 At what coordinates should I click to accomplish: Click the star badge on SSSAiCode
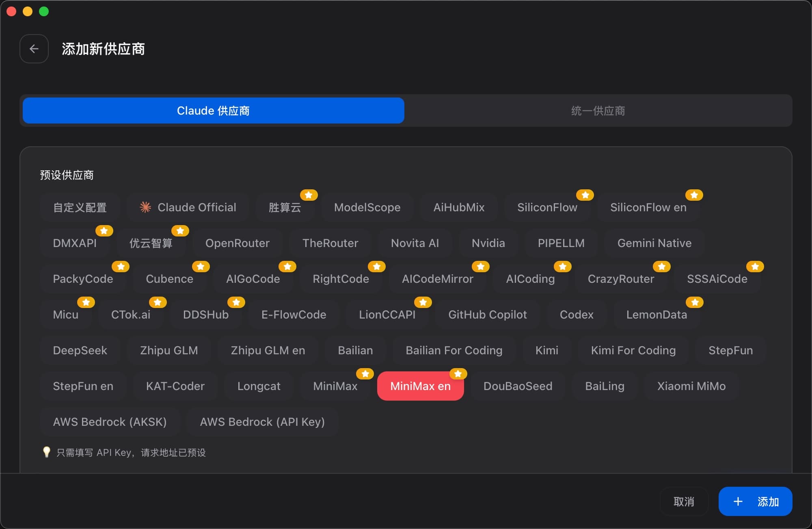point(755,267)
